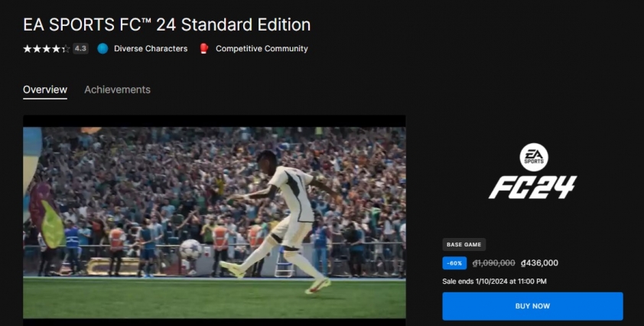Click the red boxing glove icon
The image size is (644, 326).
[x=203, y=48]
